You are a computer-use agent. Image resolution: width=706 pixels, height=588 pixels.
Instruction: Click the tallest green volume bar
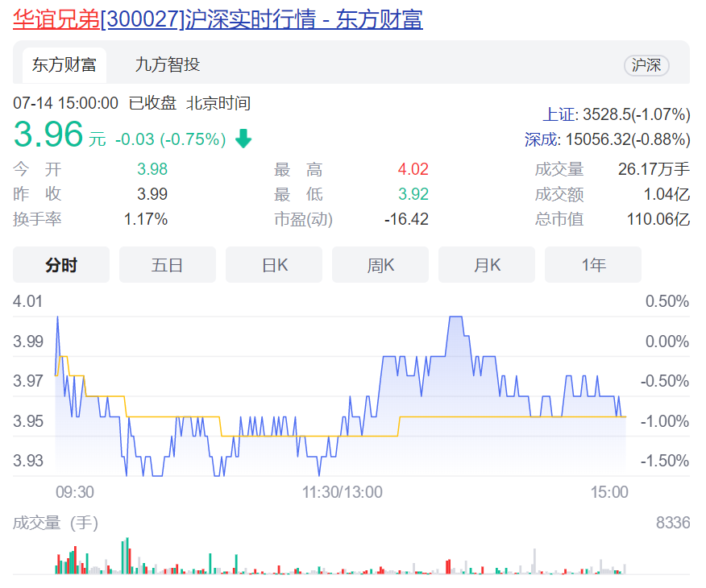coord(127,555)
